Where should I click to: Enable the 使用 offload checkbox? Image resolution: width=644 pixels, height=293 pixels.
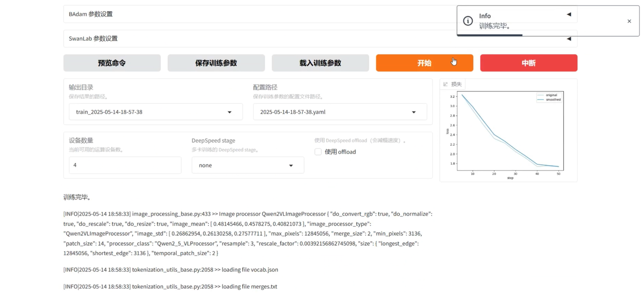point(318,152)
